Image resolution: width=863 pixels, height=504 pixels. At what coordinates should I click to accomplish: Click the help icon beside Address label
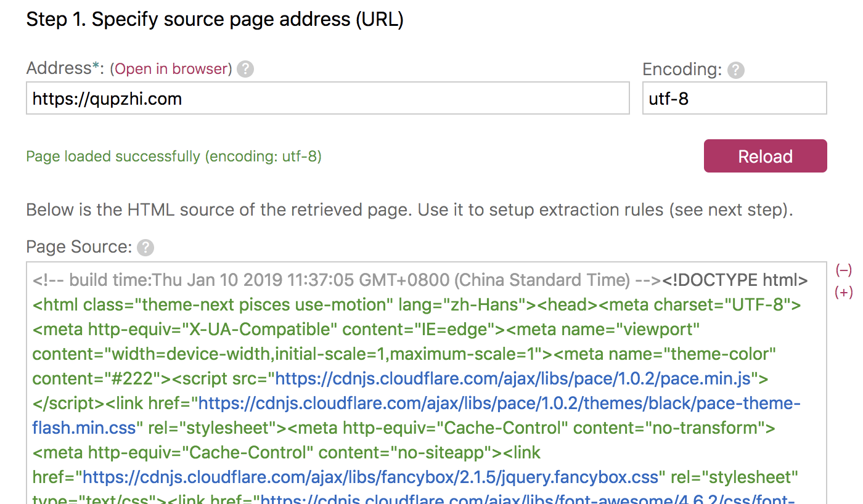[x=245, y=69]
